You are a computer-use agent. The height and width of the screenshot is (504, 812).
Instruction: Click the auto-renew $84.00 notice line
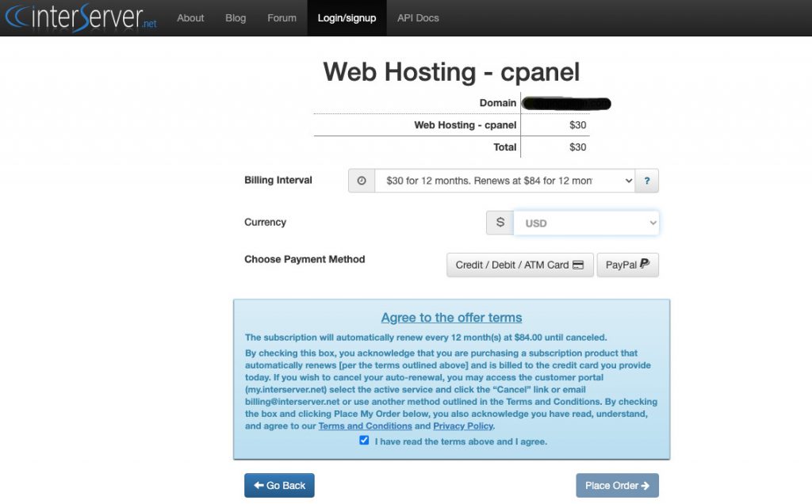tap(426, 338)
